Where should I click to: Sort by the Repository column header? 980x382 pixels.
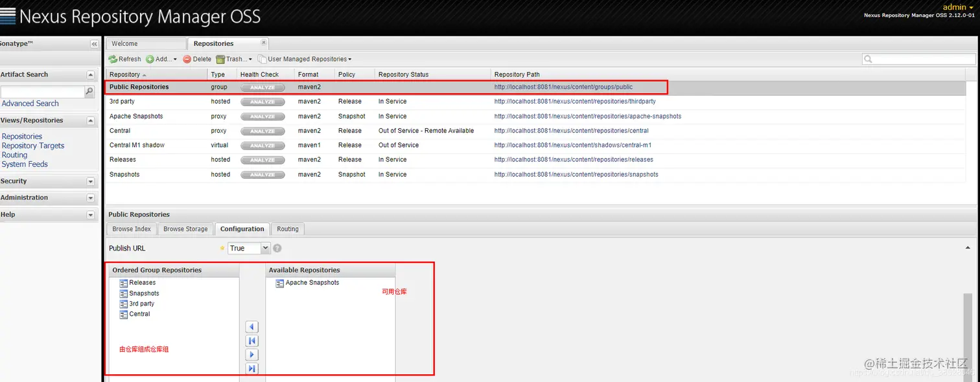click(156, 74)
